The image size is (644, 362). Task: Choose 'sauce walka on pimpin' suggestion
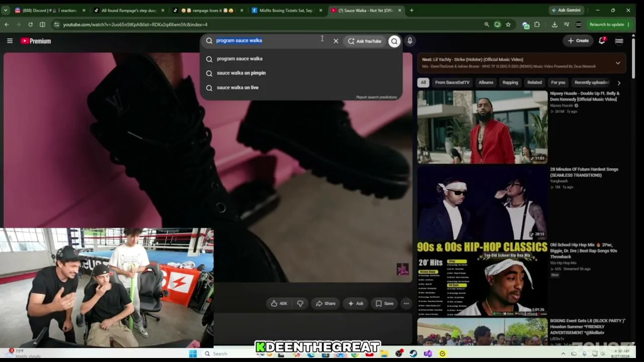(x=241, y=73)
